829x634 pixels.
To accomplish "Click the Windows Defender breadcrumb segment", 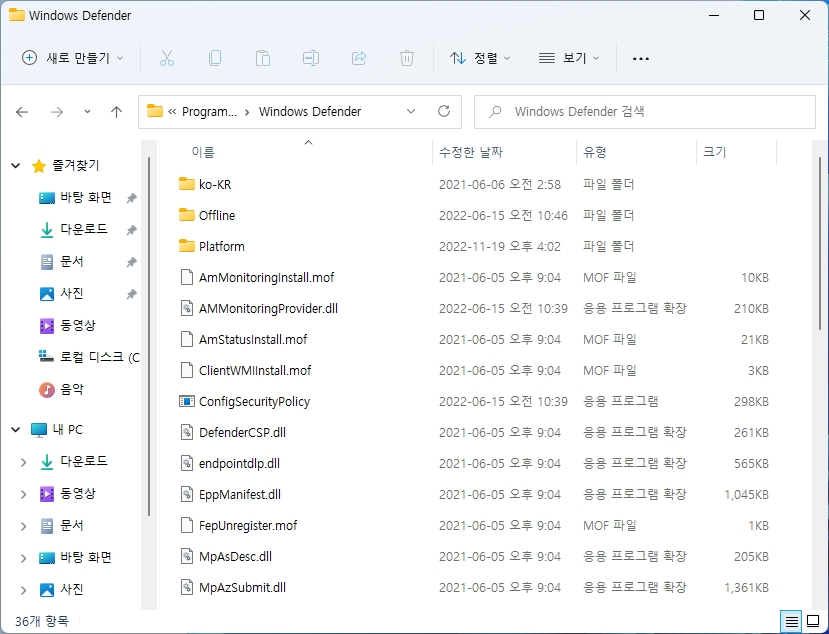I will tap(310, 112).
